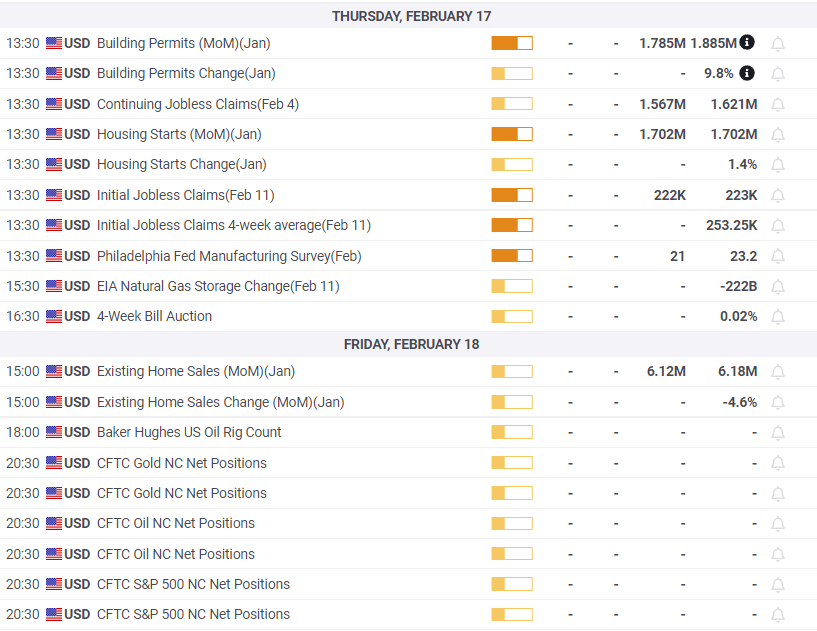Enable alert bell for Philadelphia Fed Manufacturing Survey

point(777,256)
